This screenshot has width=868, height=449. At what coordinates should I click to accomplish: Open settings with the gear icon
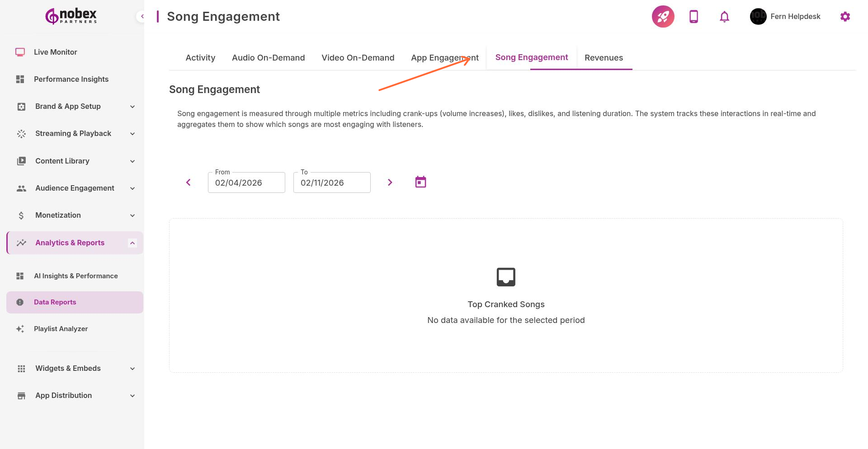pos(845,16)
